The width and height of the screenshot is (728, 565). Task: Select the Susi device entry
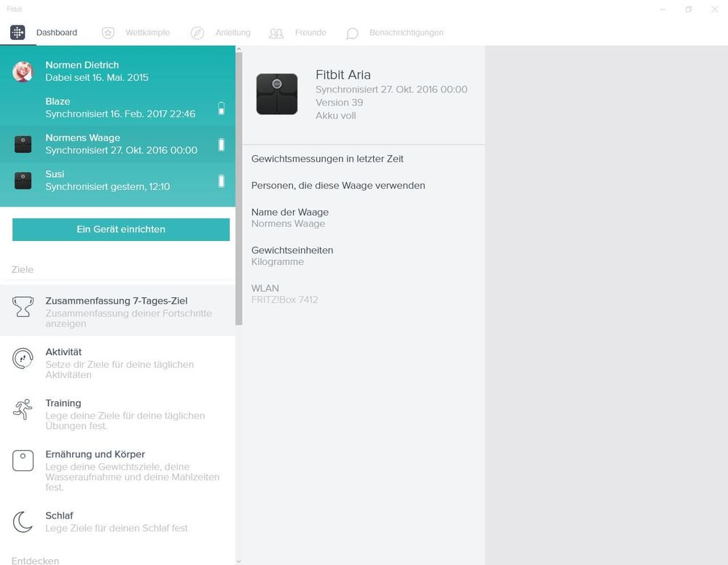click(x=117, y=180)
